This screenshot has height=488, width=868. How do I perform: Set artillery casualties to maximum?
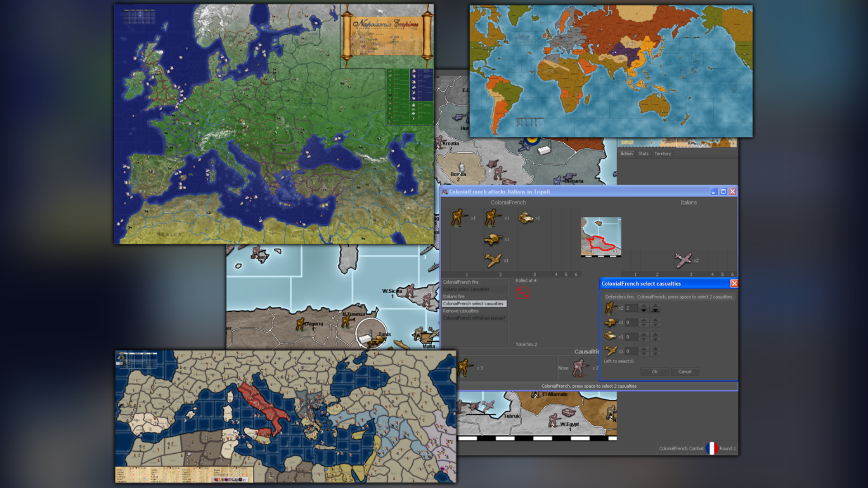[656, 320]
